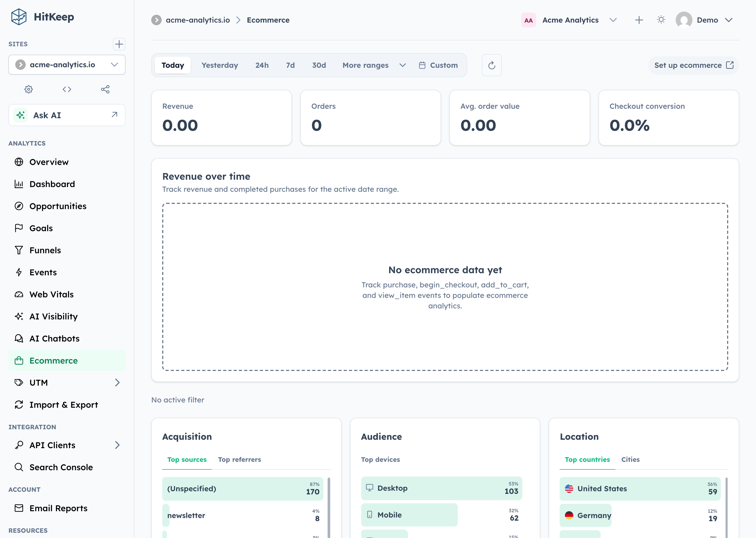Viewport: 756px width, 538px height.
Task: Click the Ecommerce shopping bag icon
Action: (x=19, y=360)
